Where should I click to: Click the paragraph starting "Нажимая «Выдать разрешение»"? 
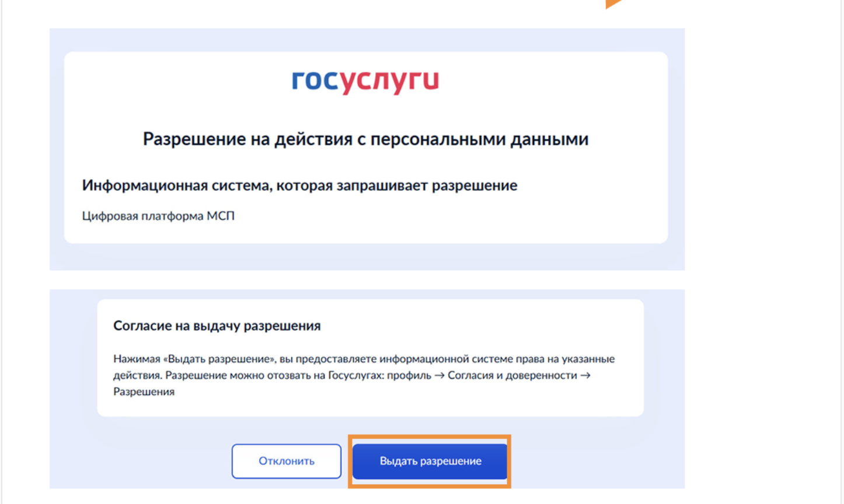click(x=364, y=375)
